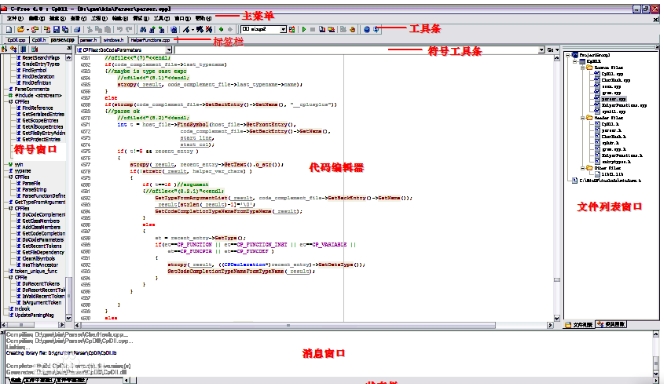This screenshot has height=384, width=664.
Task: Select GetClassMembers in the symbol tree
Action: [41, 221]
